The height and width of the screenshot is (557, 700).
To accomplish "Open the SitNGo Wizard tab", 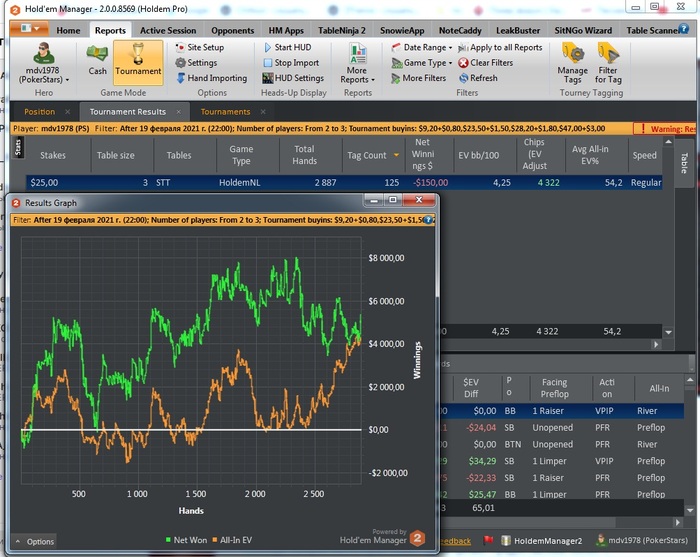I will click(x=583, y=30).
